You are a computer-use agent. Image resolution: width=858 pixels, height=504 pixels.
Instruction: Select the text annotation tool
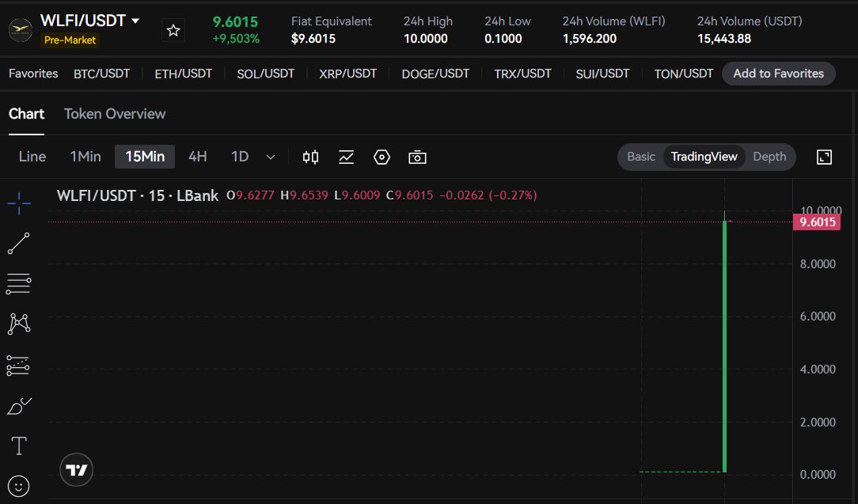(x=19, y=446)
